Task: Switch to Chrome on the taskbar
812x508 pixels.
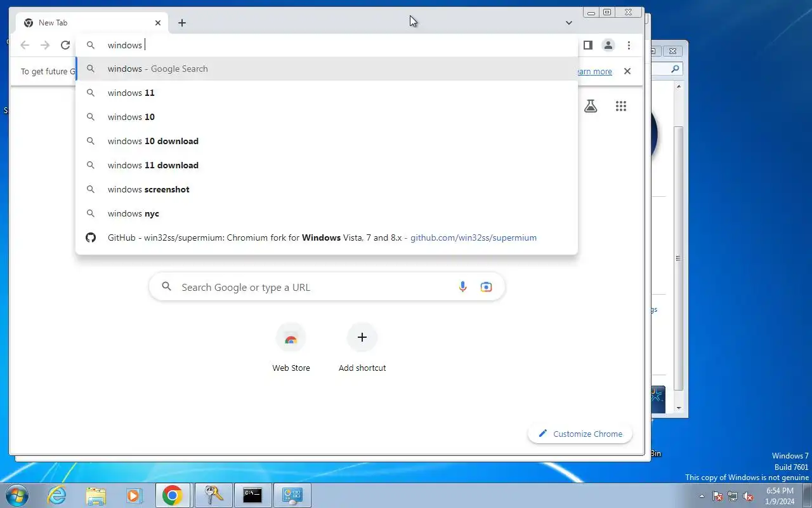Action: pos(172,495)
